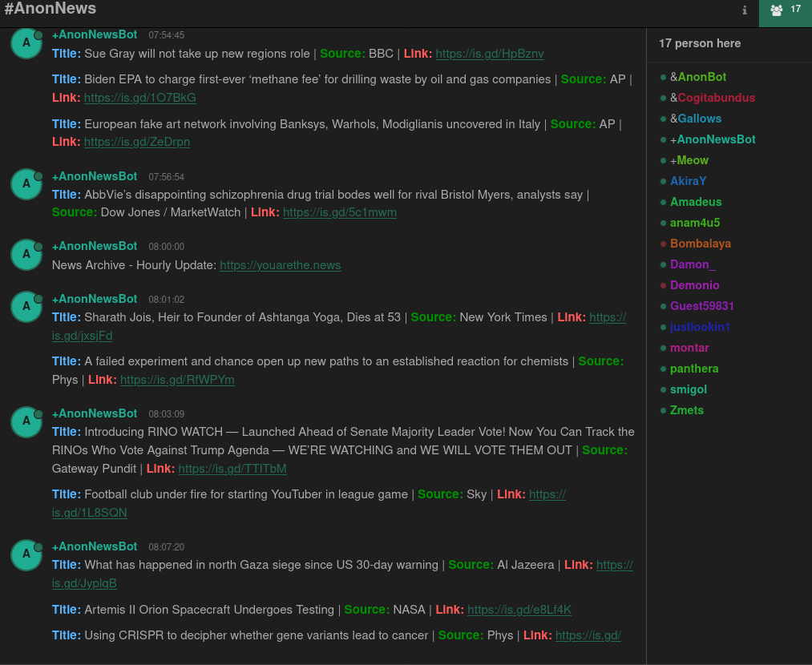Screen dimensions: 812x665
Task: Select Amadeus in user list
Action: click(x=696, y=202)
